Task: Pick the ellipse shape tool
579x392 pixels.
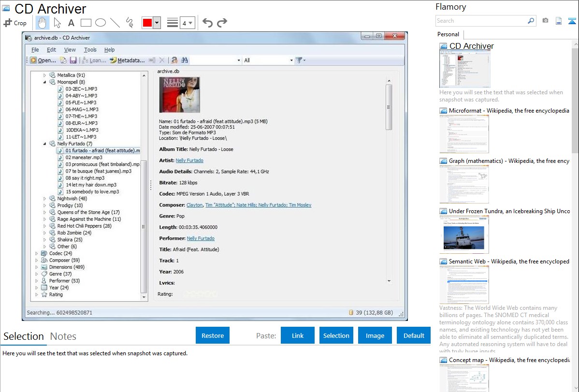Action: pyautogui.click(x=101, y=23)
